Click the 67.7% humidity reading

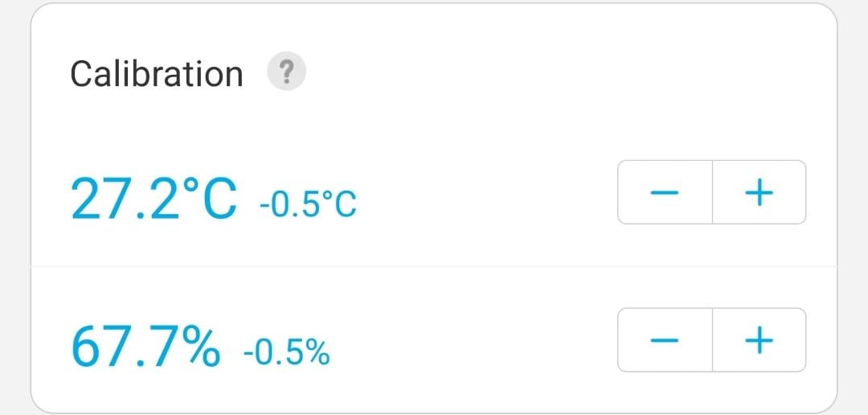[x=146, y=346]
